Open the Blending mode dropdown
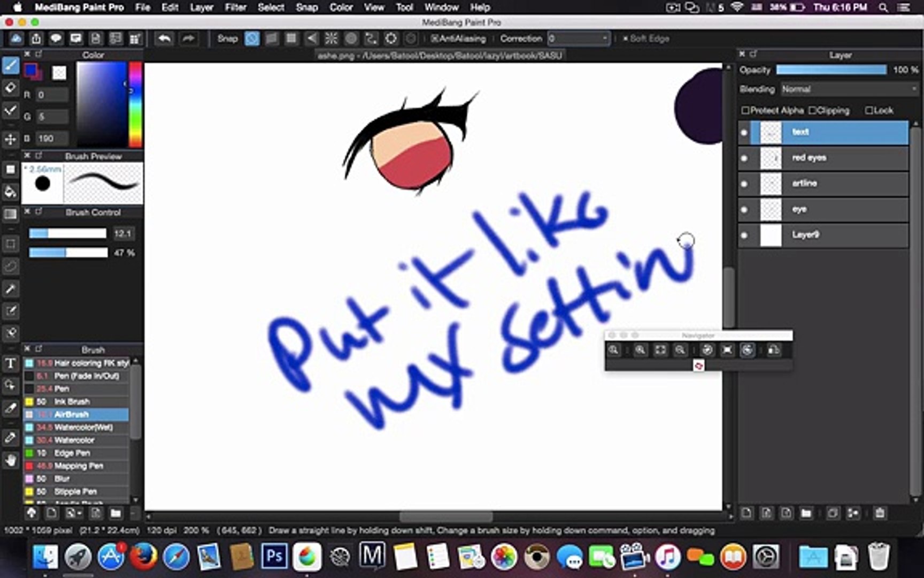The height and width of the screenshot is (578, 924). [849, 89]
